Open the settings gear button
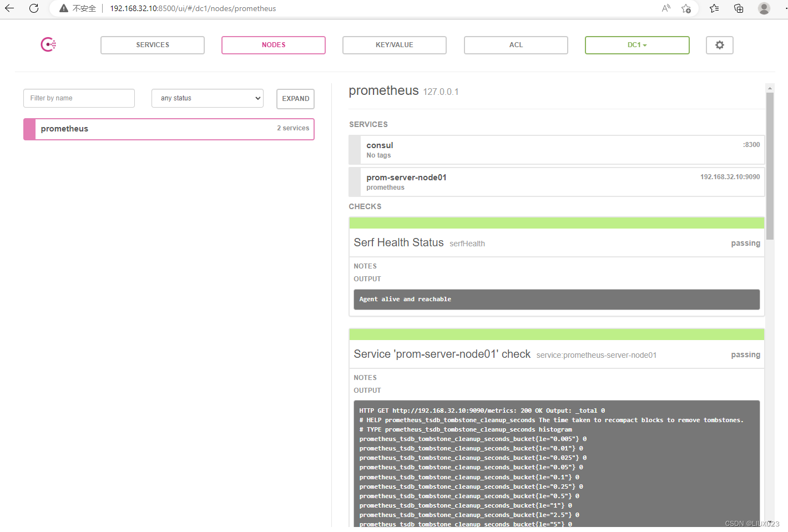 (x=720, y=45)
